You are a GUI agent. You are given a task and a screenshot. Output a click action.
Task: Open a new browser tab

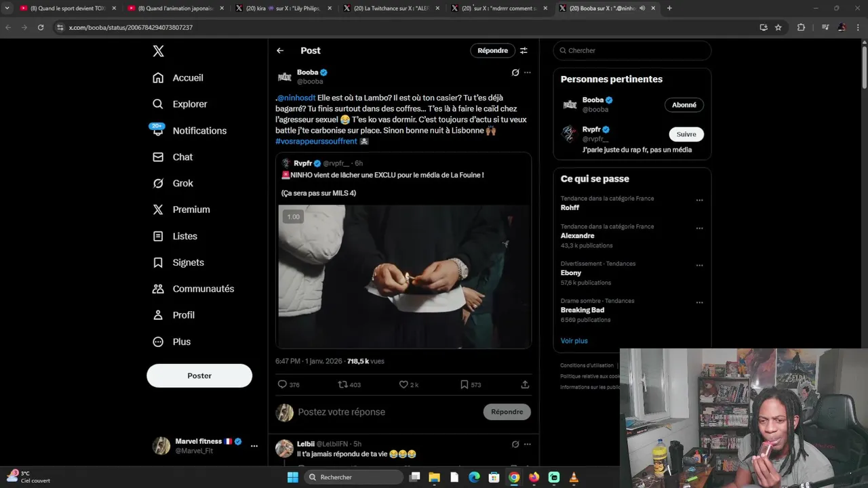tap(669, 8)
